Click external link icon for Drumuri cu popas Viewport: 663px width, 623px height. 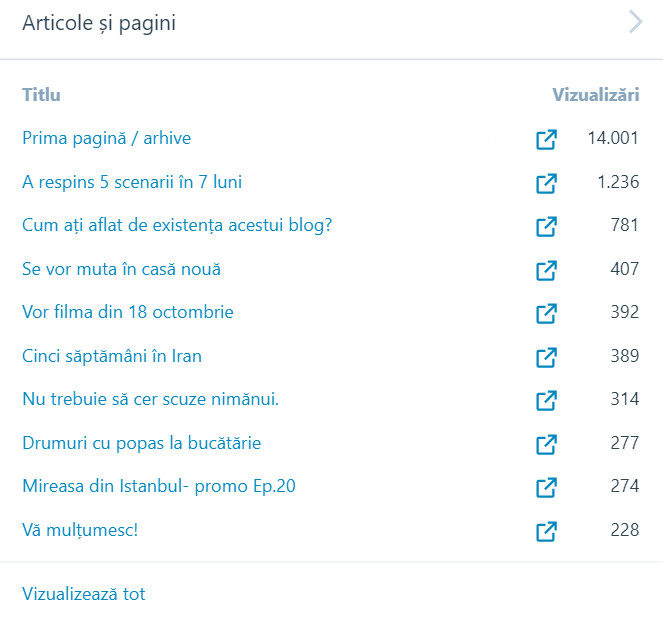(546, 444)
